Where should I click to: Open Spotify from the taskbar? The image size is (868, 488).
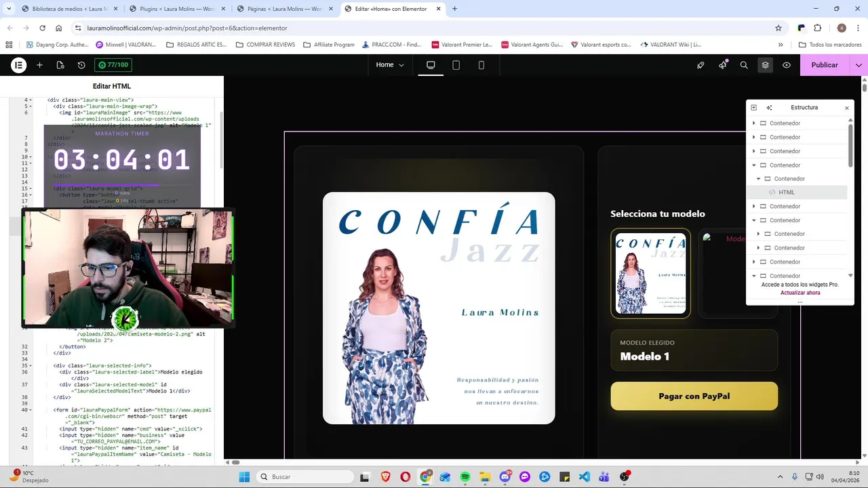pyautogui.click(x=465, y=477)
